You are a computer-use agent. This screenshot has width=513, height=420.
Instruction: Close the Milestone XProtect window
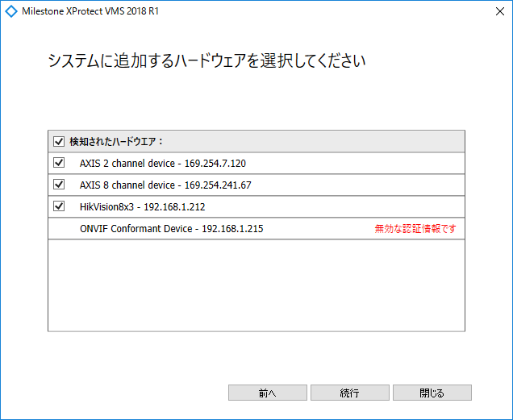tap(499, 11)
